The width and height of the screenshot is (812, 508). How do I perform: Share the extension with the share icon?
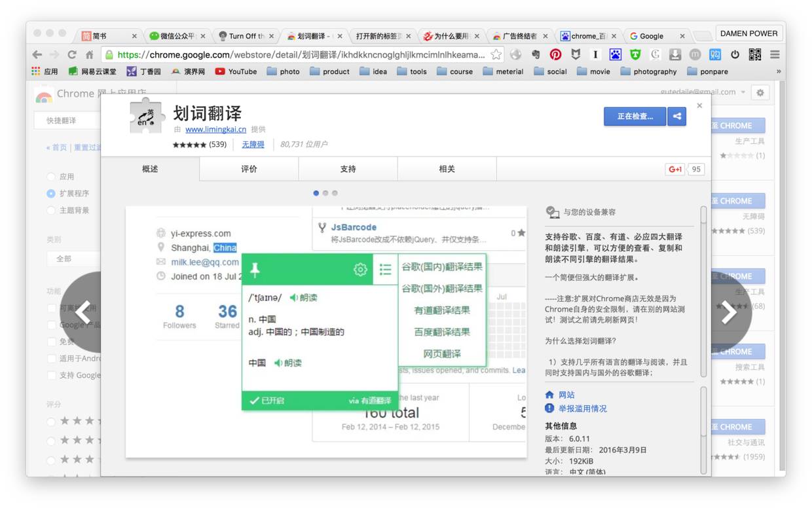click(x=676, y=117)
